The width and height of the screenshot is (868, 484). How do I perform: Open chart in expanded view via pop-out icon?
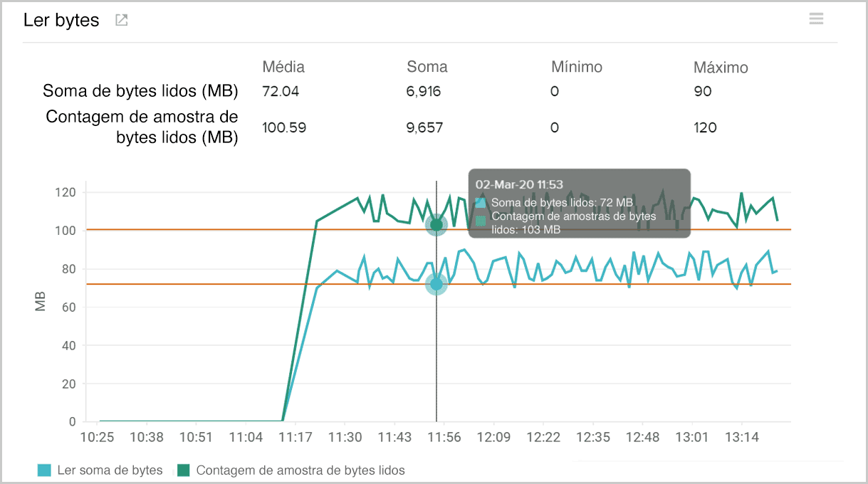120,20
